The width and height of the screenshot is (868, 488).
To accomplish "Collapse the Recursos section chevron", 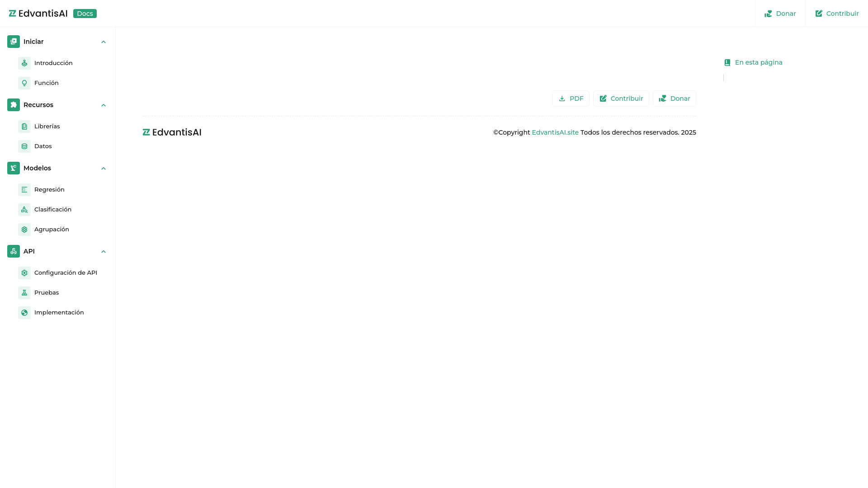I will 104,105.
